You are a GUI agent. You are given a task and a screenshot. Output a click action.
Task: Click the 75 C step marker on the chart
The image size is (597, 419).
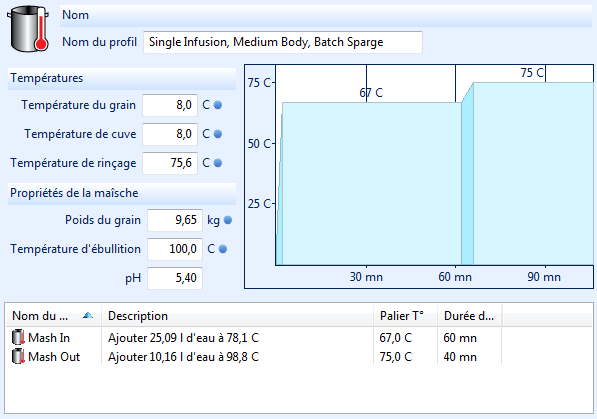[532, 72]
